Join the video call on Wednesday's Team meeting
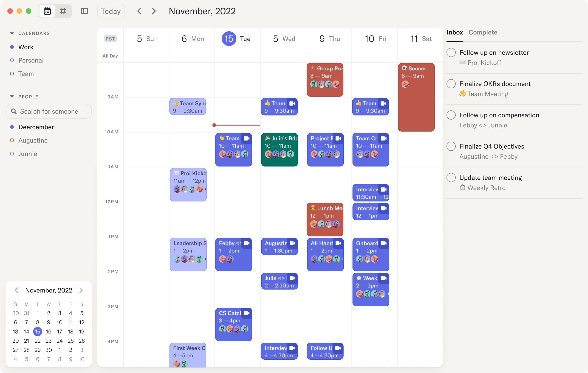This screenshot has width=588, height=373. (293, 103)
